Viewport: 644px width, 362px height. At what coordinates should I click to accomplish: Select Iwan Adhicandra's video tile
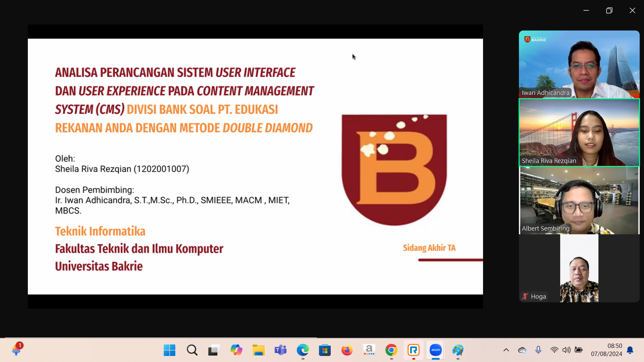tap(579, 64)
